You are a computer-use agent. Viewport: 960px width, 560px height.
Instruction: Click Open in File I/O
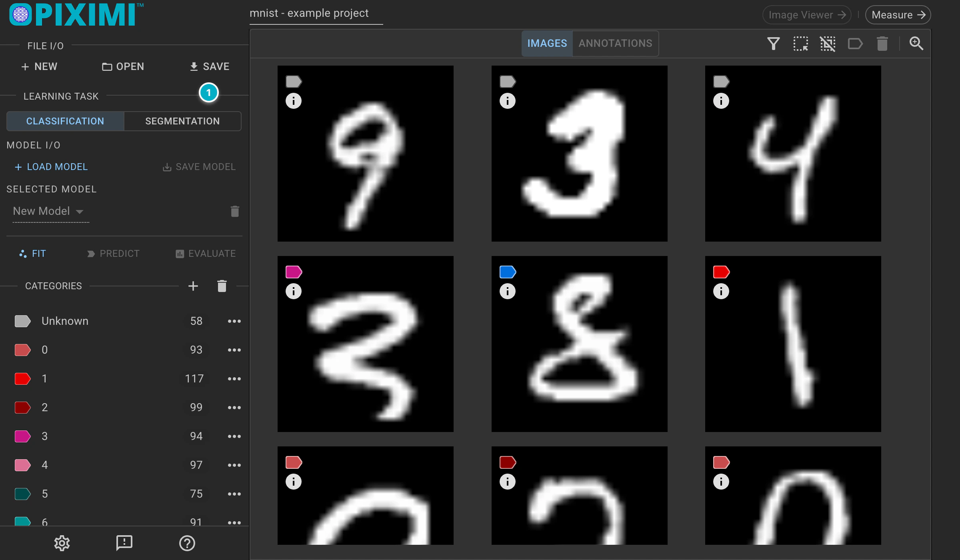coord(123,66)
